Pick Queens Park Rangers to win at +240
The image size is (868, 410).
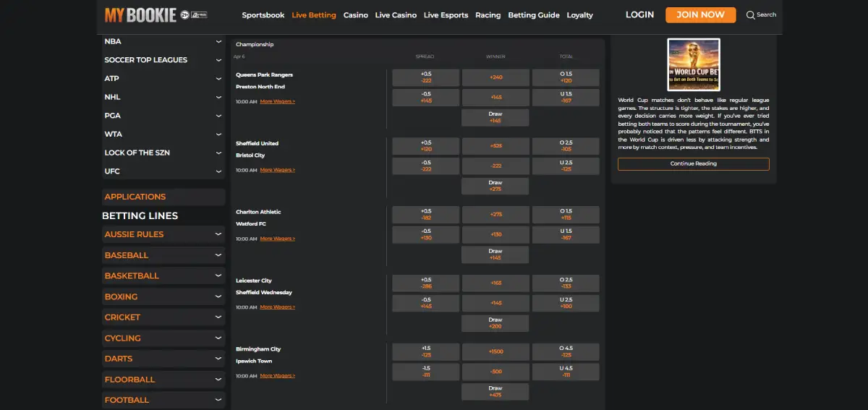495,77
